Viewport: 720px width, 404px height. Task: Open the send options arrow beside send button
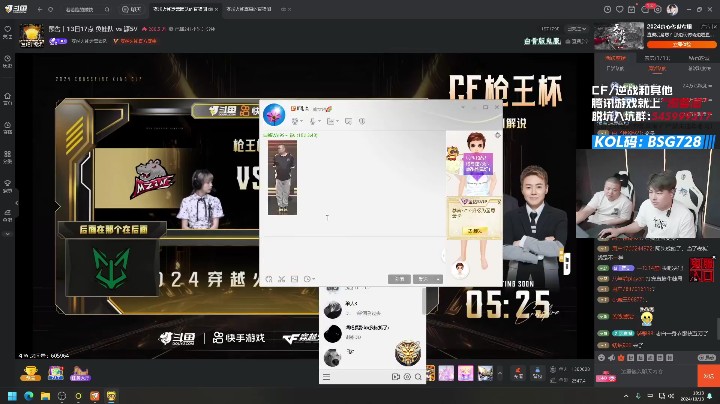pos(439,279)
